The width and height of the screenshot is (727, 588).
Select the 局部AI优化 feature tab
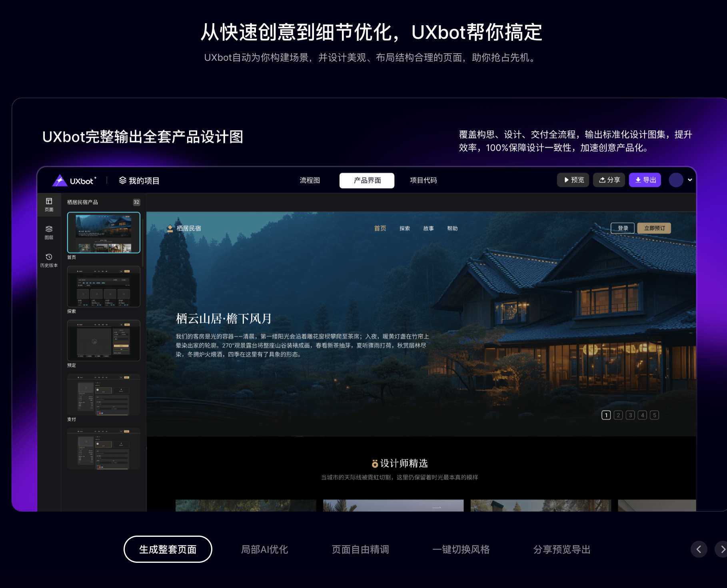[264, 549]
